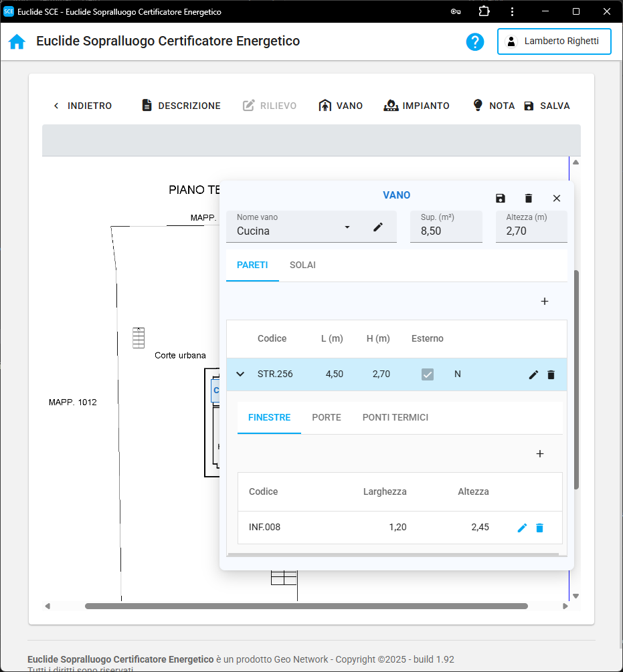623x672 pixels.
Task: Toggle the Esterno checkbox for STR.256
Action: pos(428,374)
